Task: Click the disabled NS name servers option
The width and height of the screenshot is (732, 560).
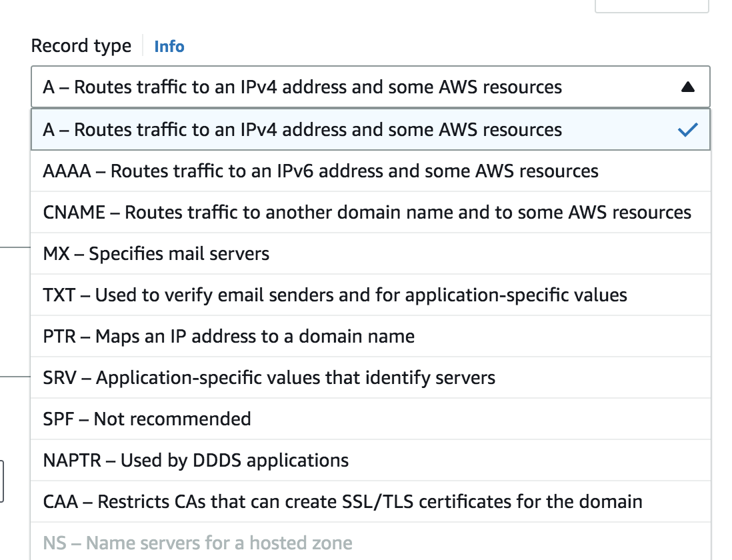Action: (371, 542)
